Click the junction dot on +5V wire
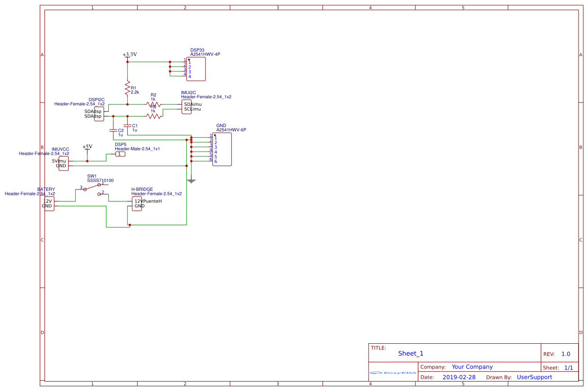This screenshot has width=588, height=391. [x=87, y=161]
